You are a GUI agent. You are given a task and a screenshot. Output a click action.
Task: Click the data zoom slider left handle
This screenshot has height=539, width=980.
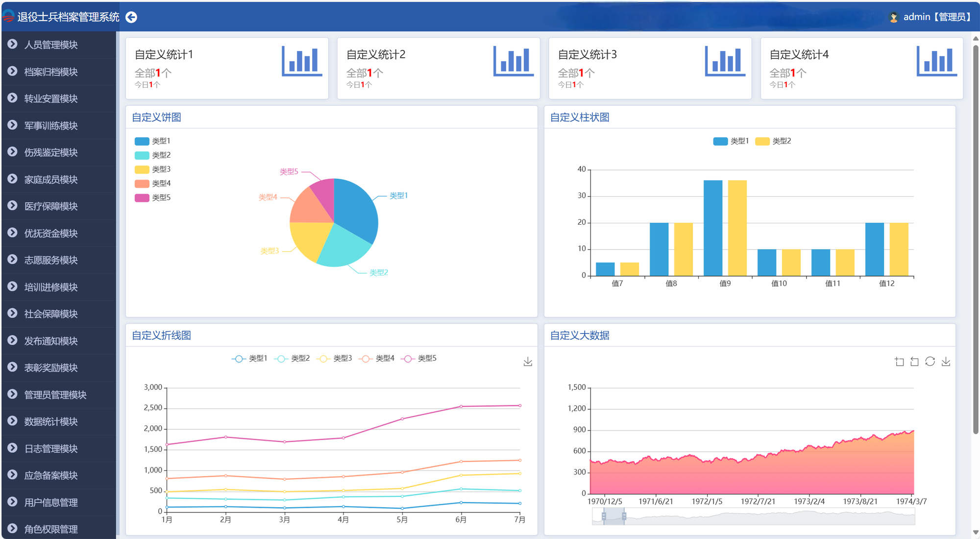click(x=604, y=516)
